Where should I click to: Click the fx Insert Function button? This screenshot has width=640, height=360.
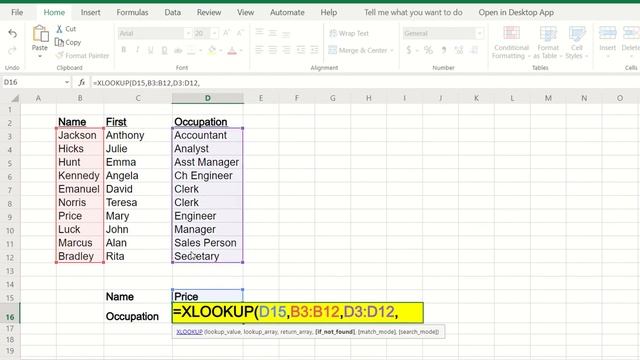click(x=82, y=82)
